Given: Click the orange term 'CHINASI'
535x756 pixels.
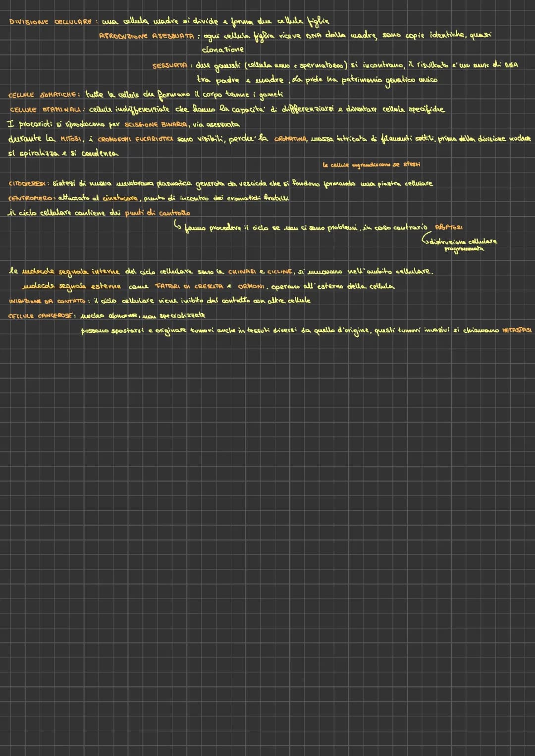Looking at the screenshot, I should click(x=243, y=271).
